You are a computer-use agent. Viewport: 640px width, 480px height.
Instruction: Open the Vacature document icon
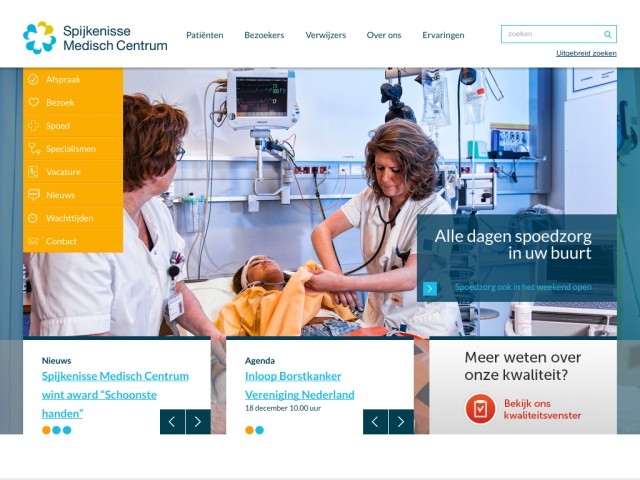coord(33,172)
